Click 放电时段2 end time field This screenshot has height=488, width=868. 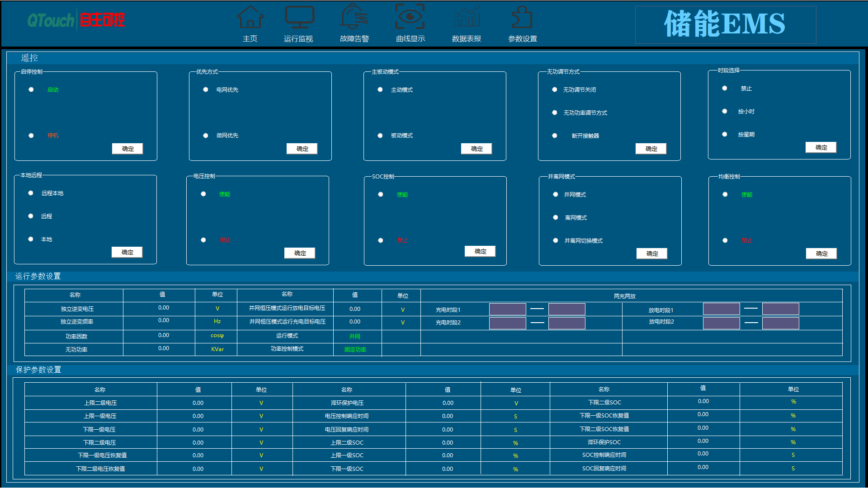click(x=780, y=323)
